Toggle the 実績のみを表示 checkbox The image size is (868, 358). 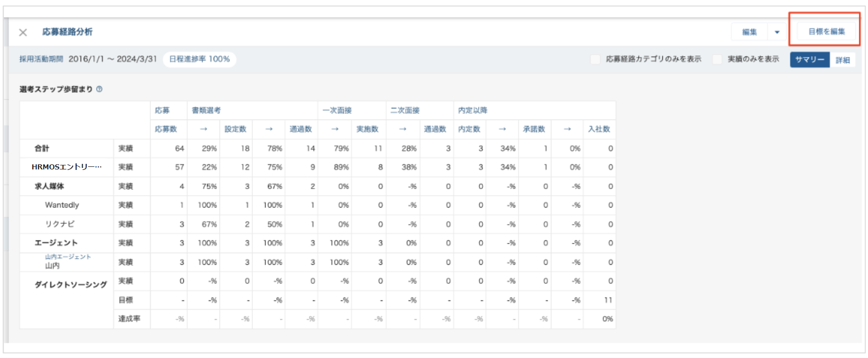(x=717, y=59)
